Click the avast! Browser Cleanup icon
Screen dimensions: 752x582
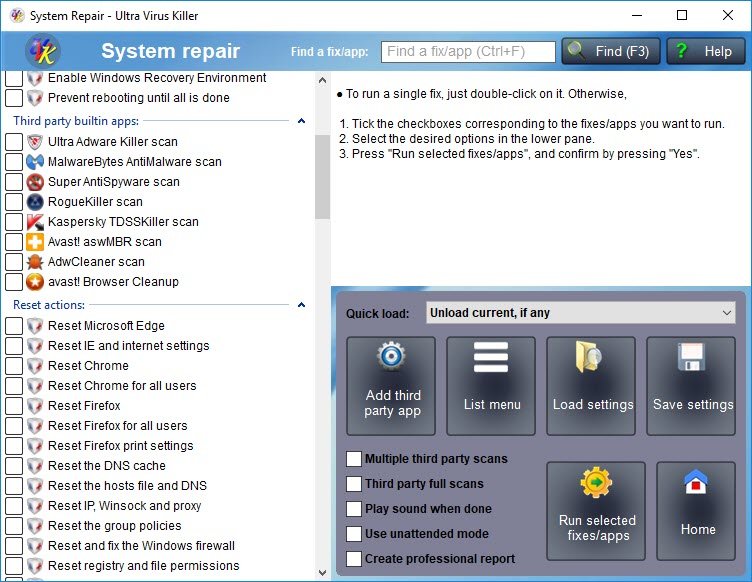click(x=35, y=282)
